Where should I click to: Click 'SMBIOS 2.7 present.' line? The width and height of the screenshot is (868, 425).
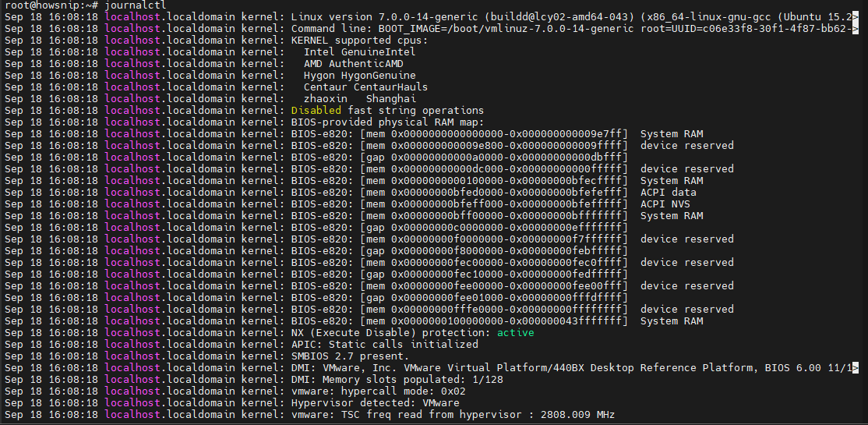[351, 356]
